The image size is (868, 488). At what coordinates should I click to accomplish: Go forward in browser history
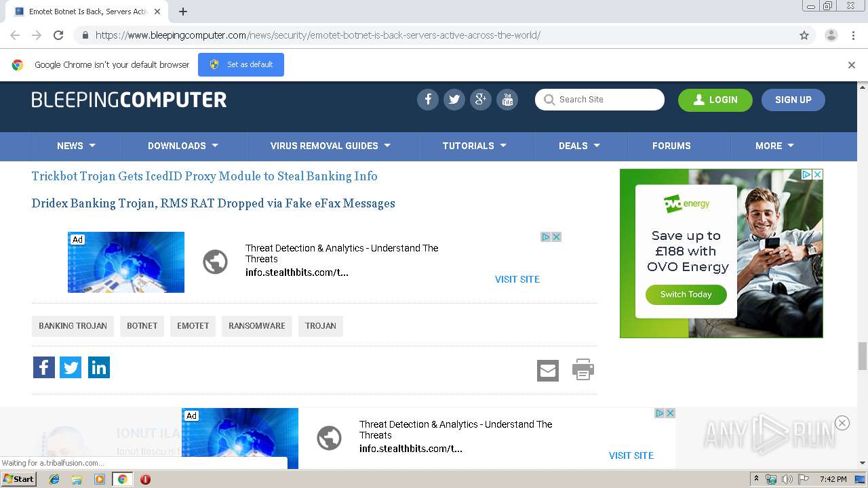(37, 35)
